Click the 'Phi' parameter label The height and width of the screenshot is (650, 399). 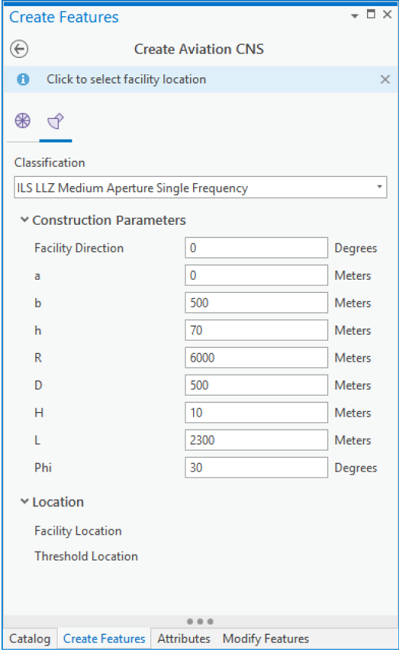(43, 467)
